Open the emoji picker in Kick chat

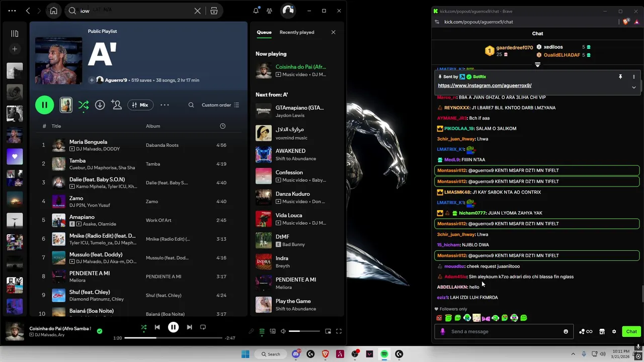(566, 332)
